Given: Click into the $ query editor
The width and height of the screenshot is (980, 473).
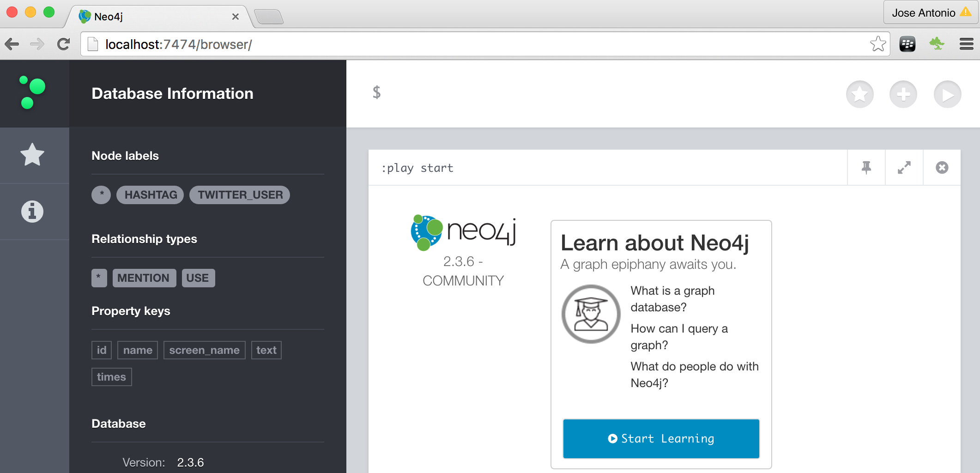Looking at the screenshot, I should pos(600,93).
